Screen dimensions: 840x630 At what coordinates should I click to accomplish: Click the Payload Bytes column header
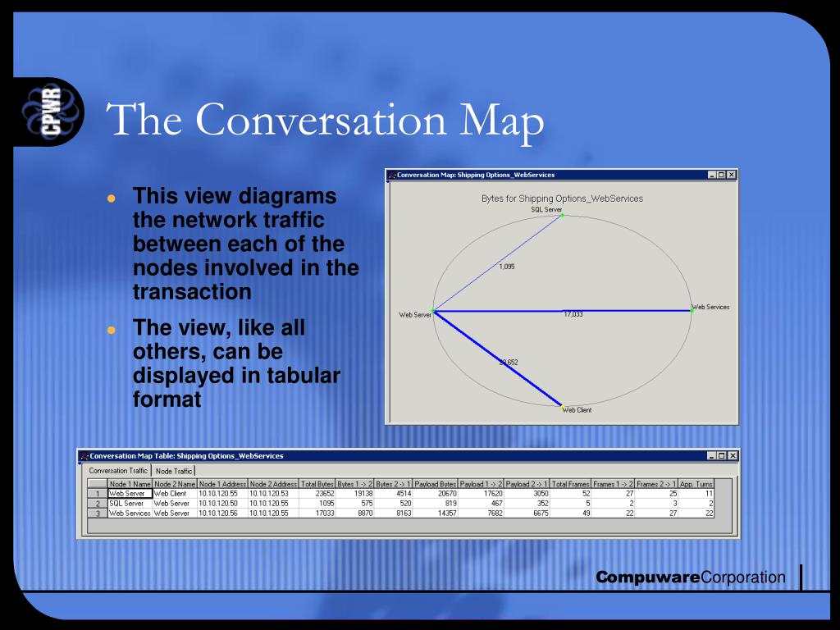tap(436, 484)
